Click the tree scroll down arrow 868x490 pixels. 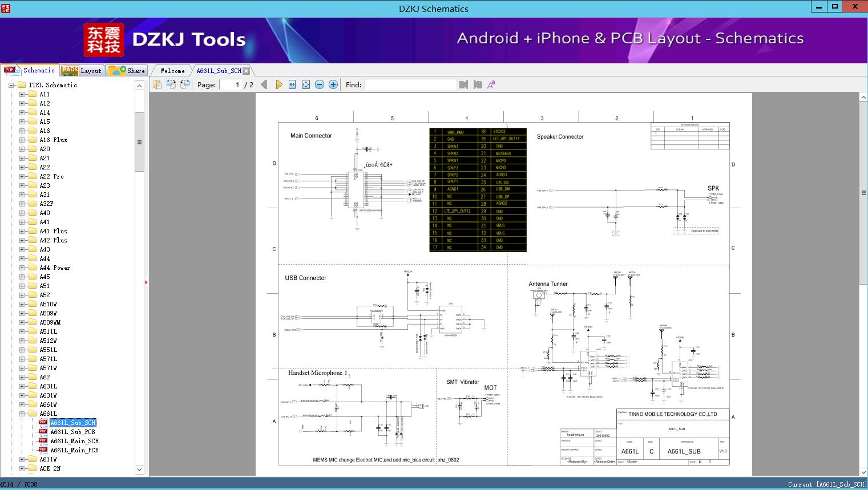coord(139,469)
